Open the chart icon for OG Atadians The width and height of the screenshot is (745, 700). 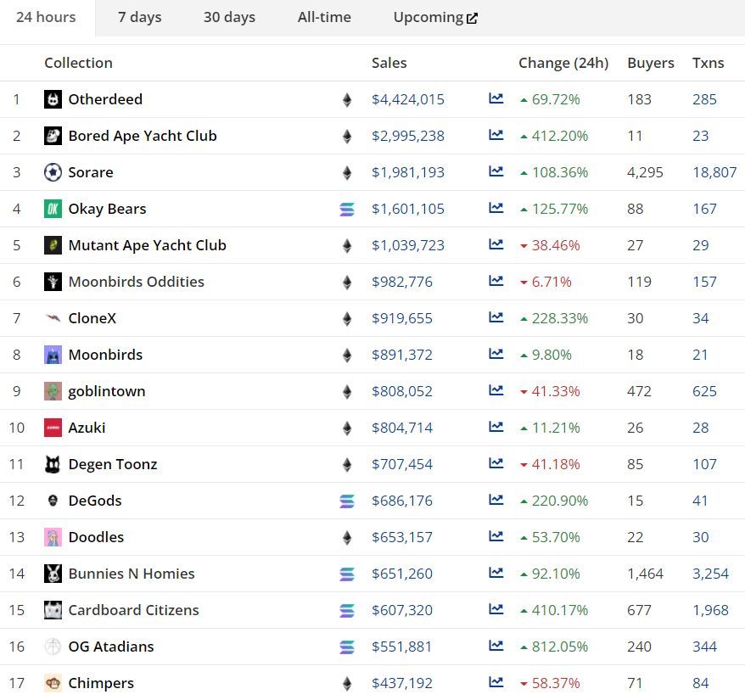[x=496, y=646]
